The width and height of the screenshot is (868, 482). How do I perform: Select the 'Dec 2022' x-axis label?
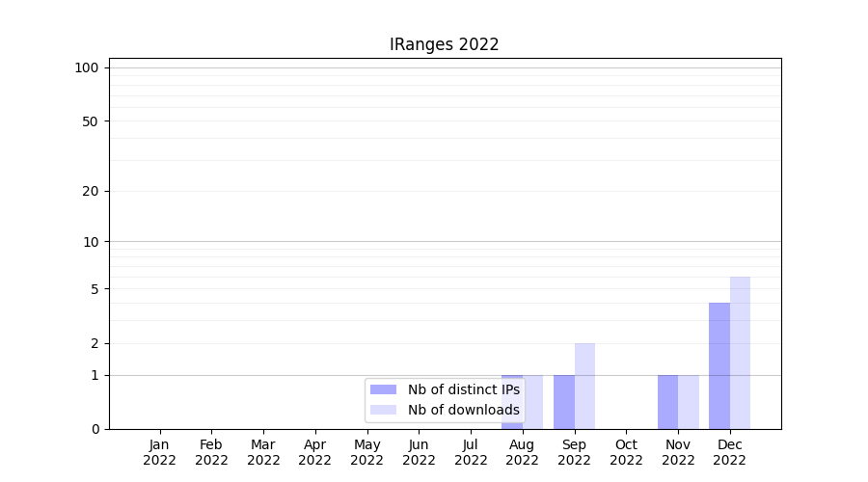click(x=730, y=452)
